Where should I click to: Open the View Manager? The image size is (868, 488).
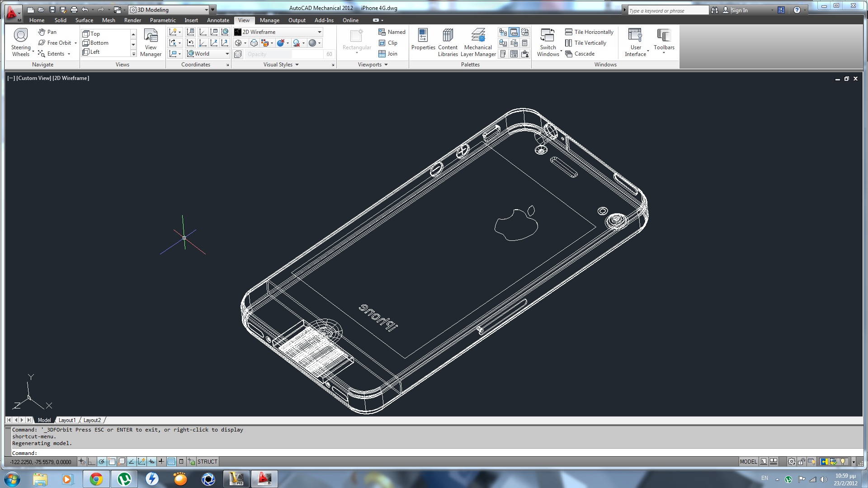tap(151, 42)
